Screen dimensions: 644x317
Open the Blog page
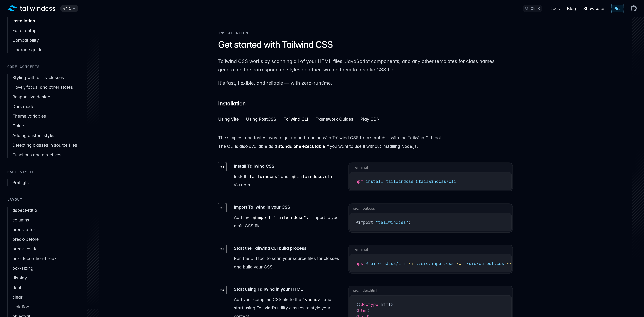click(571, 8)
